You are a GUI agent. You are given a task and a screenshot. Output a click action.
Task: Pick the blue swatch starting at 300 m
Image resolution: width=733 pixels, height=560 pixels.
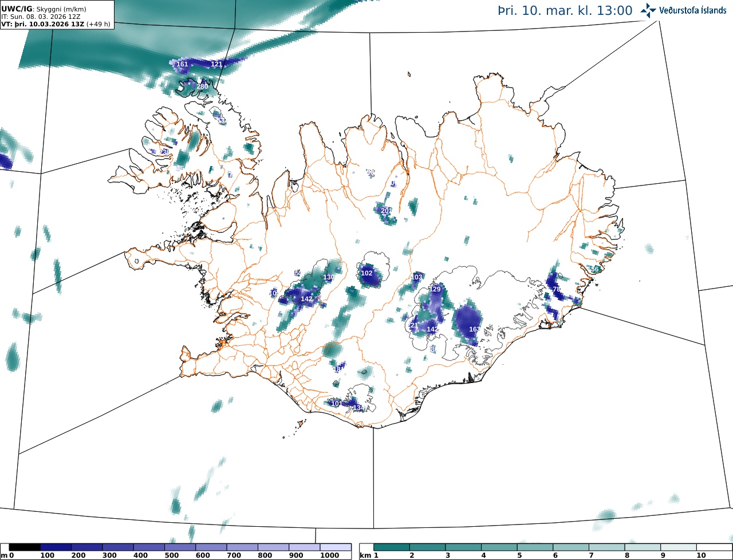118,547
